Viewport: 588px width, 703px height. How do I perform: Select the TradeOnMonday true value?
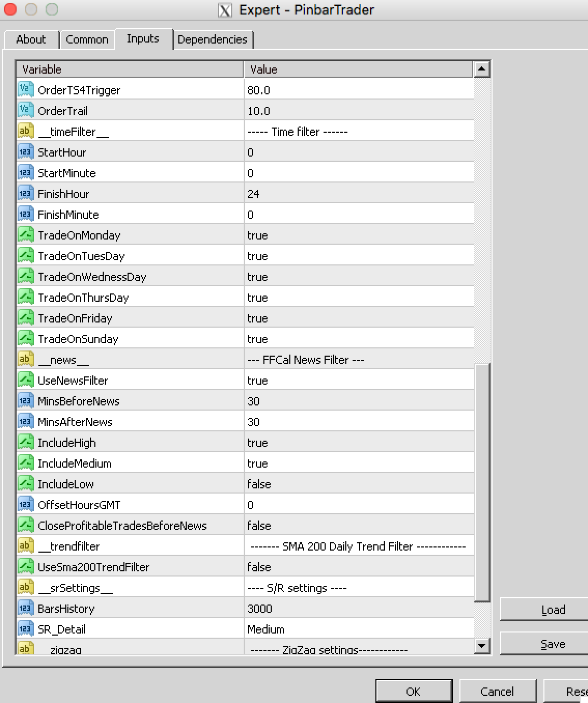point(258,235)
